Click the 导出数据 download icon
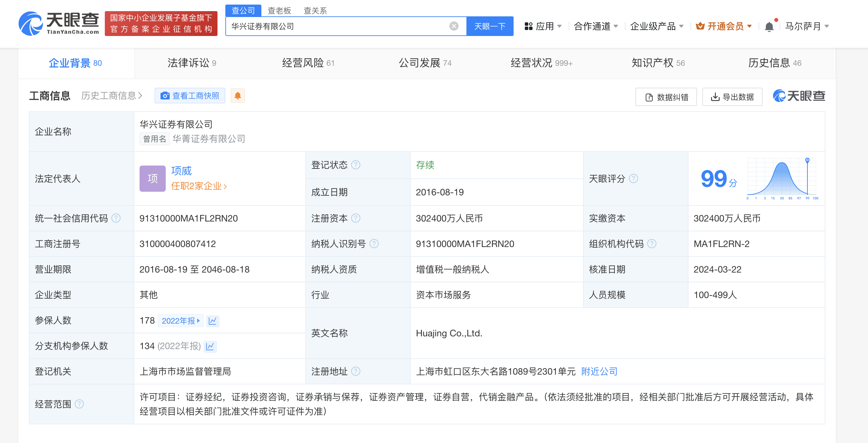The height and width of the screenshot is (443, 868). 715,97
